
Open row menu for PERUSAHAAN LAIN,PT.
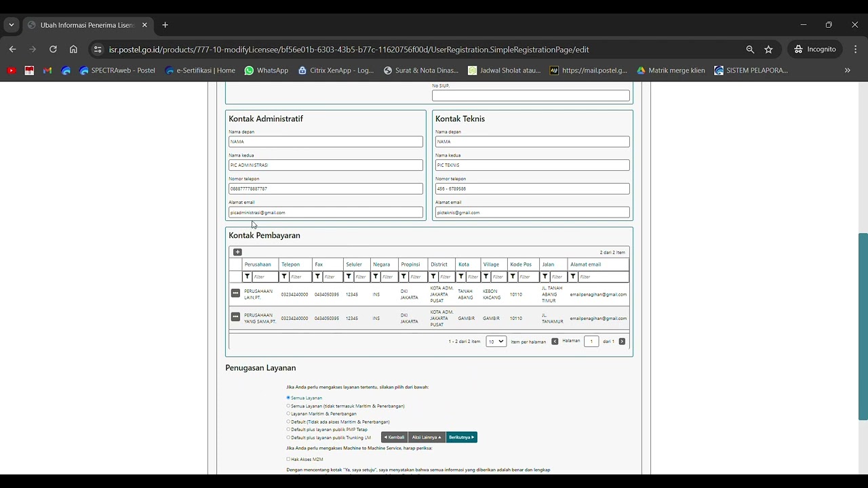(235, 293)
